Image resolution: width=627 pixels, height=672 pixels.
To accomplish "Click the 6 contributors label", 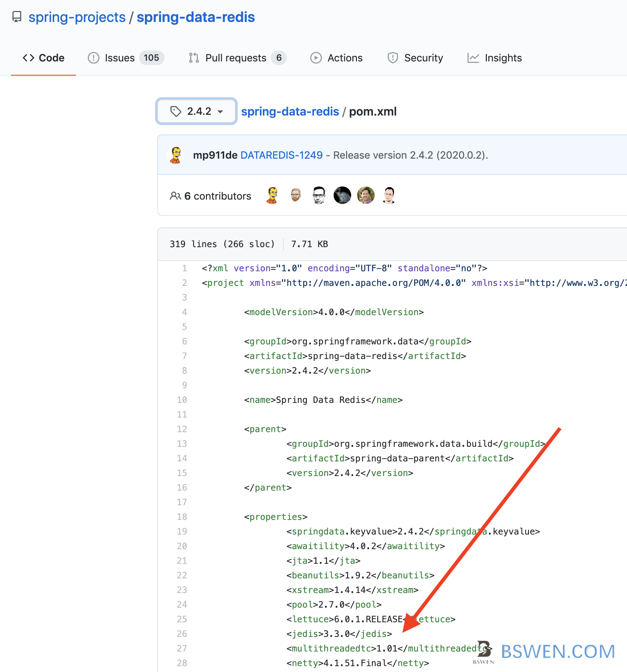I will point(218,196).
